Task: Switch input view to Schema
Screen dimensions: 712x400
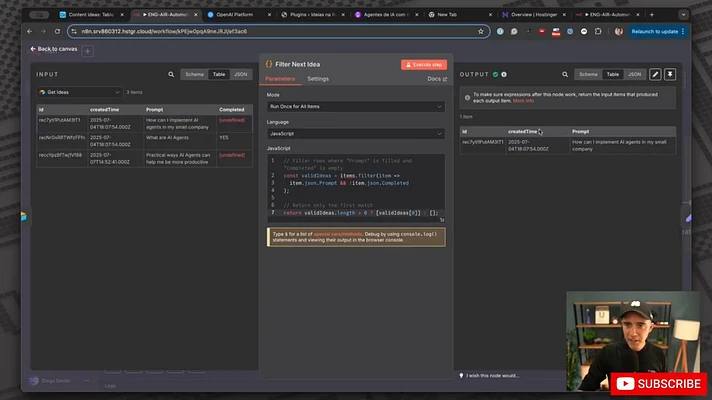Action: tap(194, 74)
